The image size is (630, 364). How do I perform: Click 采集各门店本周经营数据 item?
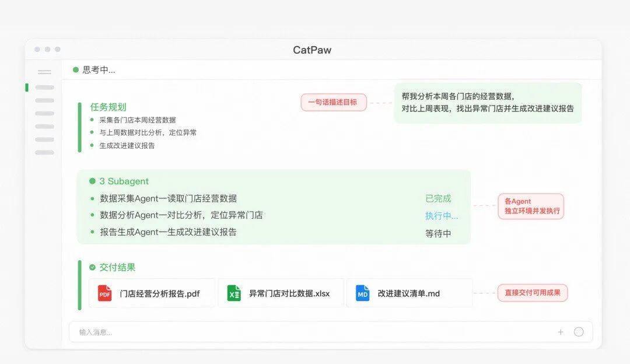tap(138, 120)
